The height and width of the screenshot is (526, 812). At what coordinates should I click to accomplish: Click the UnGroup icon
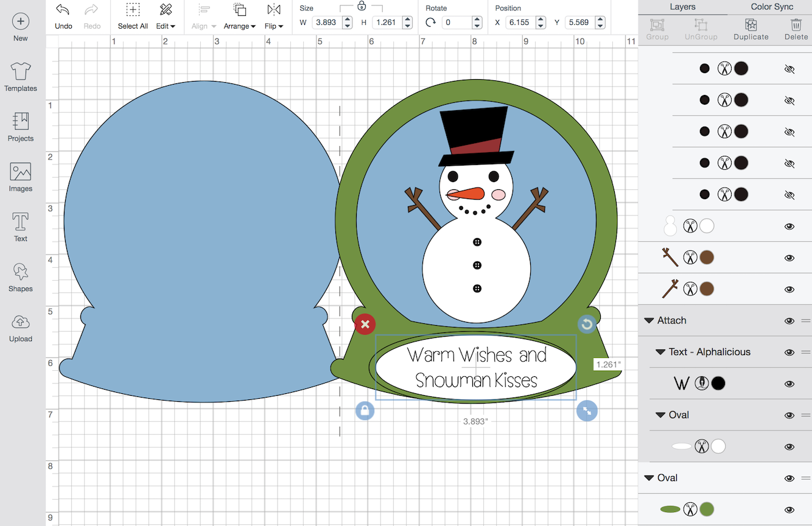(701, 29)
